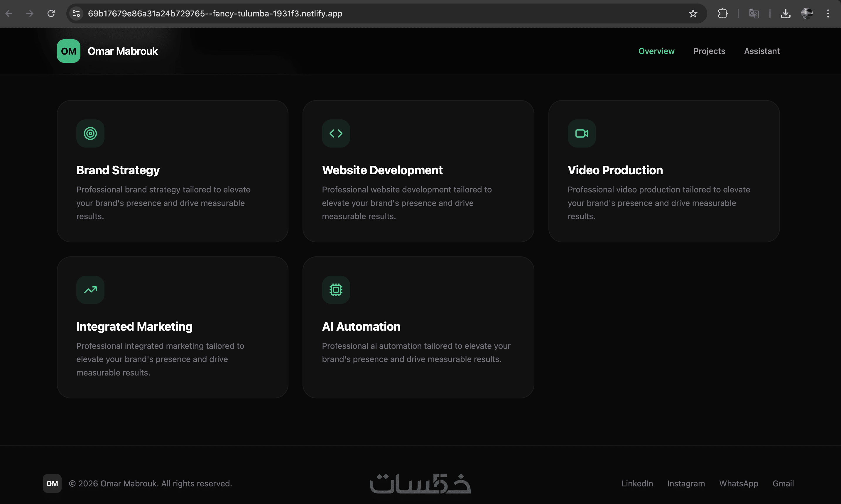Click the Integrated Marketing trending arrow icon
The height and width of the screenshot is (504, 841).
pos(90,290)
